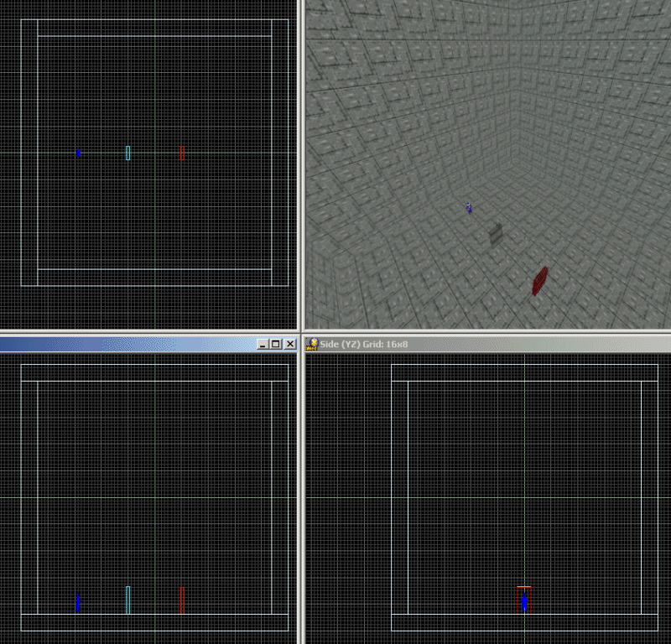Select the cyan brush in bottom-left view
Screen dimensions: 671x644
pyautogui.click(x=127, y=600)
